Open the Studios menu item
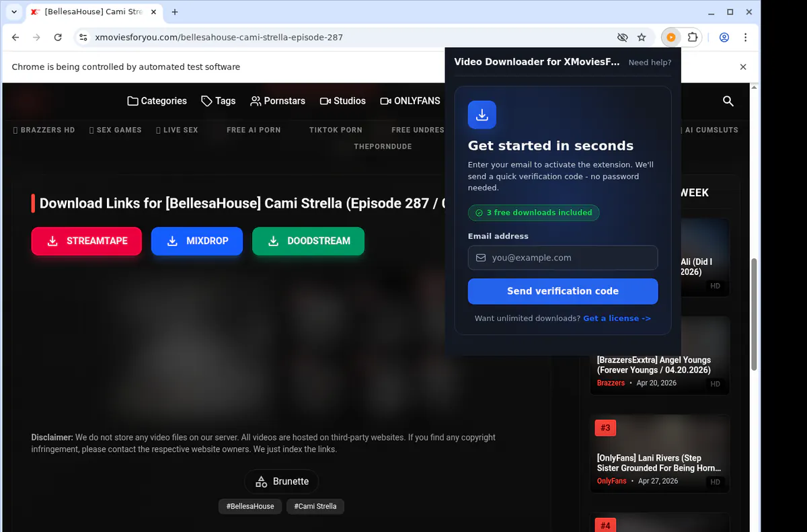The image size is (807, 532). point(342,101)
